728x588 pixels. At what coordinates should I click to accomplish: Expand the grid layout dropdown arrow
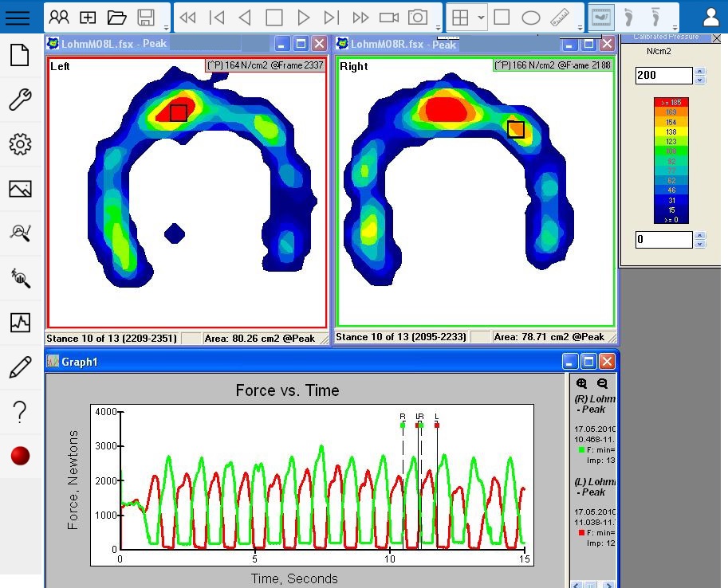click(481, 18)
